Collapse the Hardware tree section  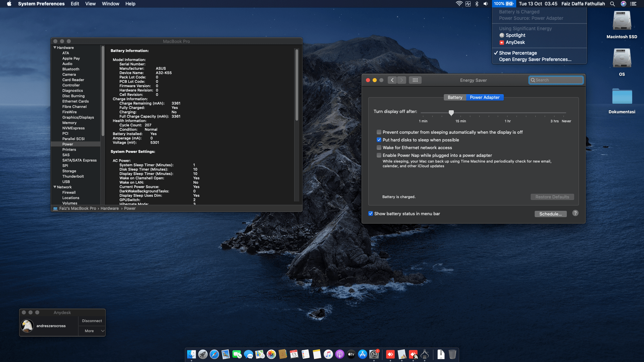pos(55,48)
